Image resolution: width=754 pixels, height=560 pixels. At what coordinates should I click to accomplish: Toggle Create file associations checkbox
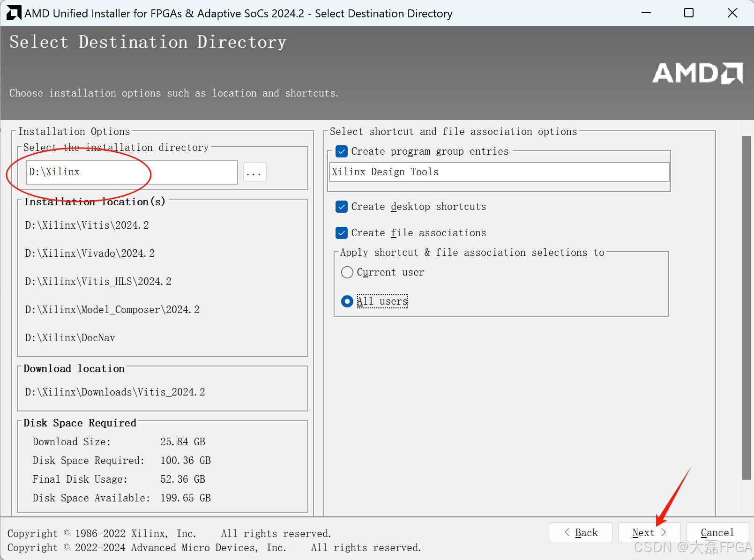click(342, 233)
